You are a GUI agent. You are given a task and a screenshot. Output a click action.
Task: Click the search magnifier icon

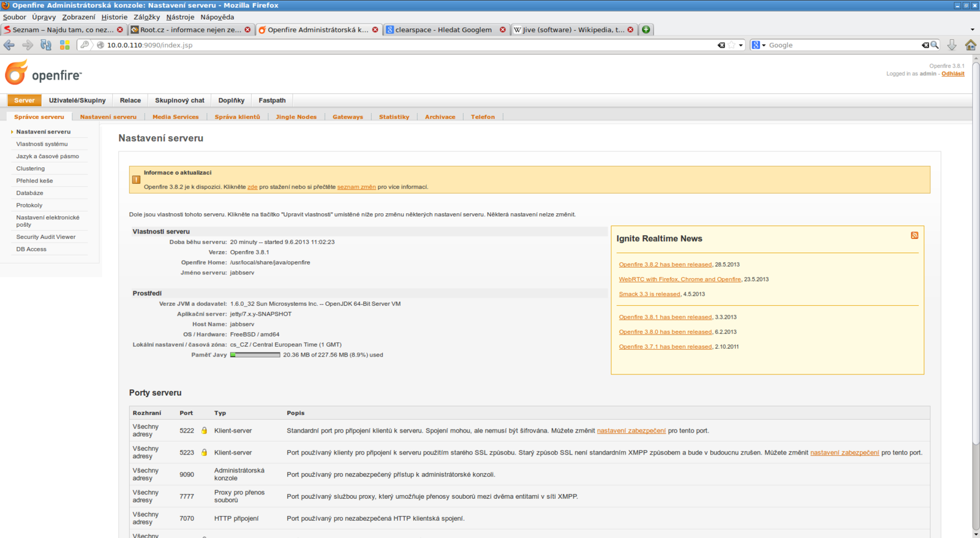tap(935, 45)
